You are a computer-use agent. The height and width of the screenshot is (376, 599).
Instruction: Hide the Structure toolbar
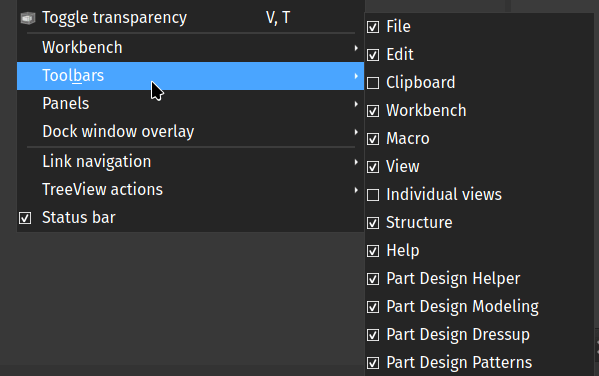tap(373, 223)
